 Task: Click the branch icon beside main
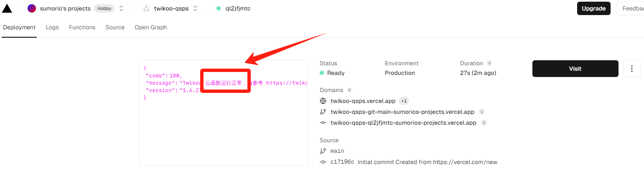pos(323,151)
